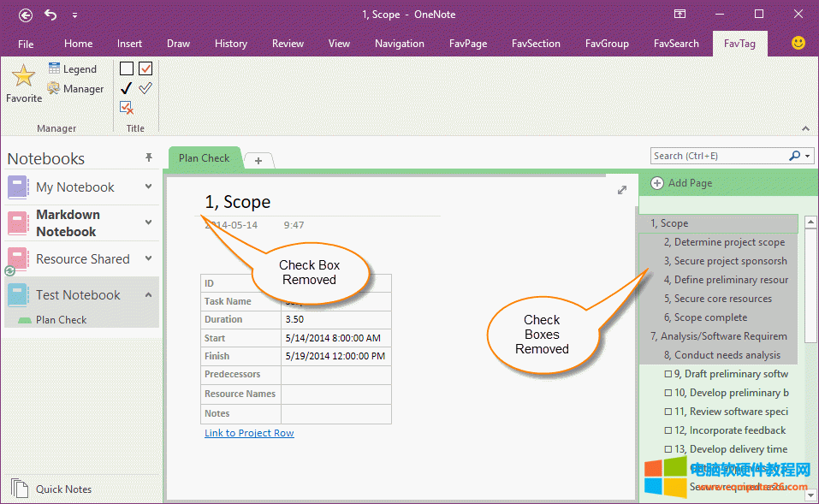The height and width of the screenshot is (504, 819).
Task: Click the Back arrow in title bar
Action: pyautogui.click(x=26, y=15)
